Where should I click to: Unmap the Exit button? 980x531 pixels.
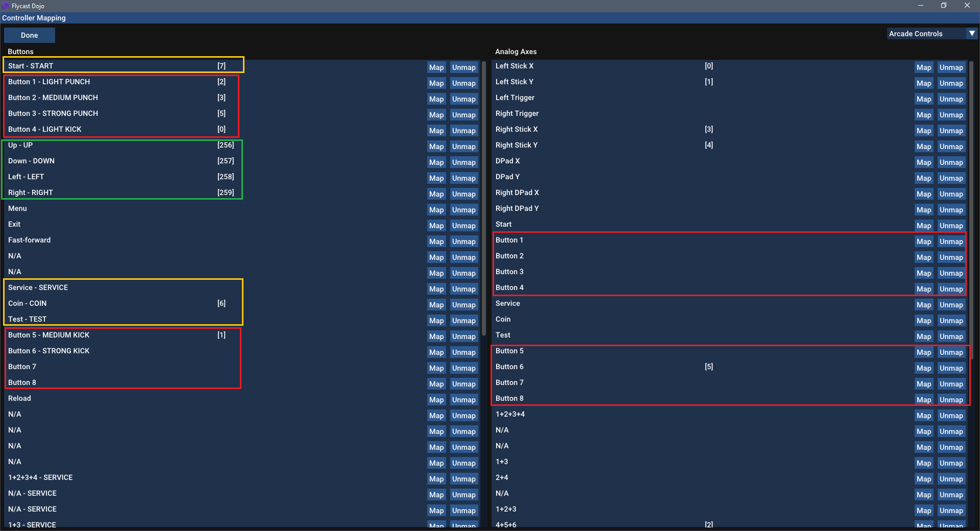pos(463,225)
